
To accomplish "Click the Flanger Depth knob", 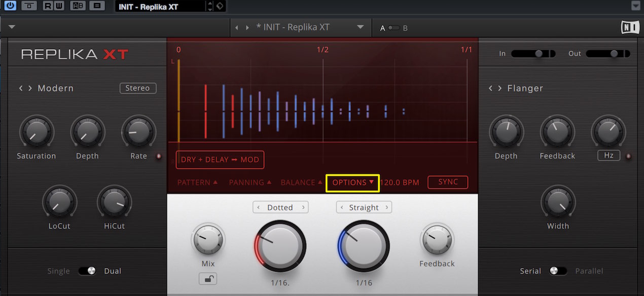I will click(x=506, y=132).
